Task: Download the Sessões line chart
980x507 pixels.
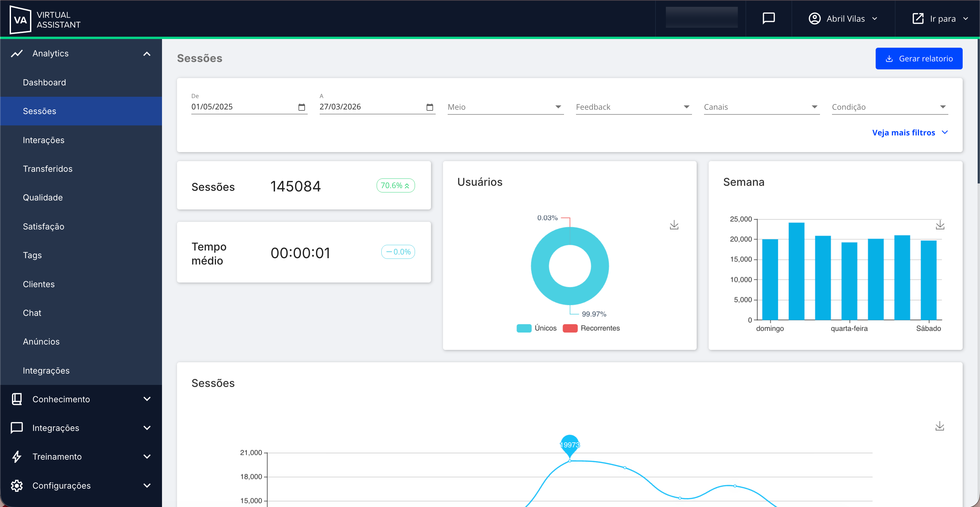Action: tap(939, 426)
